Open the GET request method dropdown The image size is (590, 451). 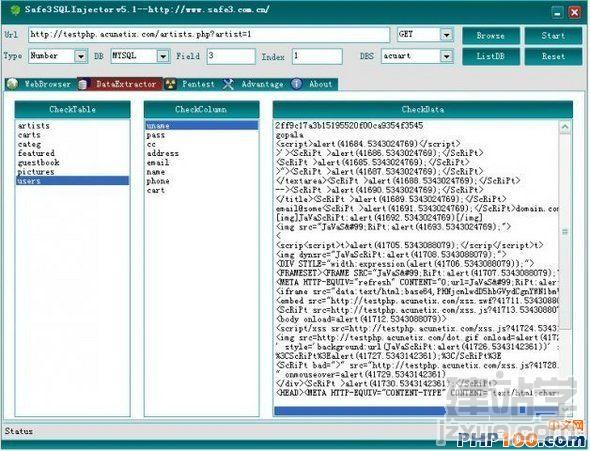coord(446,35)
